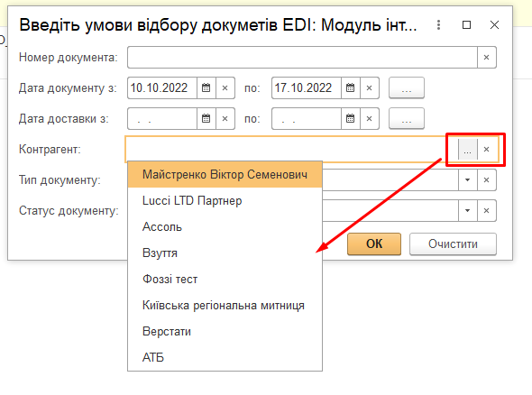
Task: Choose АТБ contractor entry
Action: pos(225,357)
